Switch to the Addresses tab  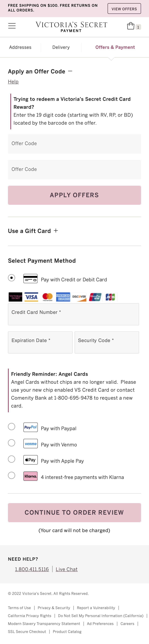tap(20, 47)
